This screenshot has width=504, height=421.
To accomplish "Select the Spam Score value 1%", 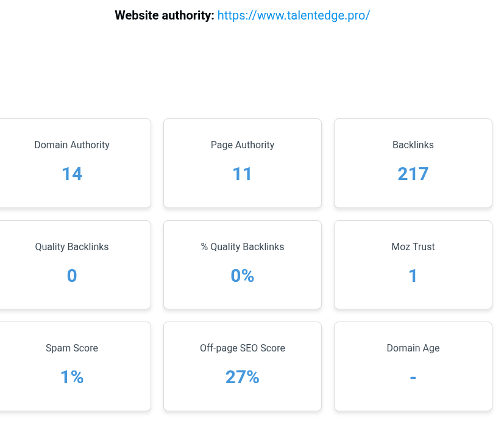I will coord(72,377).
